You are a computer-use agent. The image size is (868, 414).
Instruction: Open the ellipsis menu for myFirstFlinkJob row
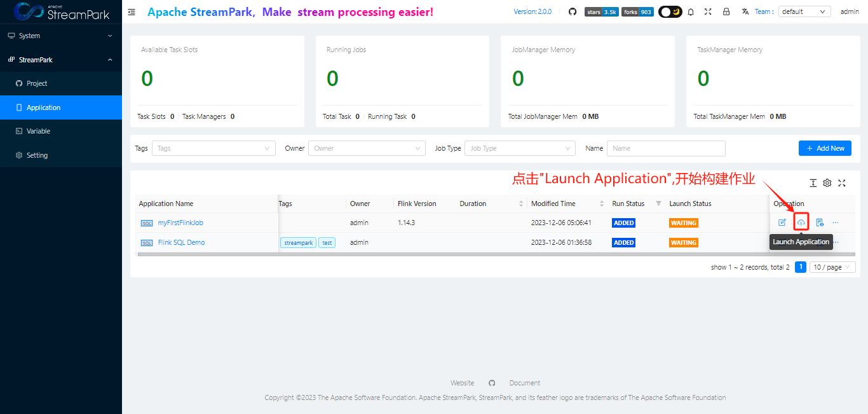click(836, 222)
